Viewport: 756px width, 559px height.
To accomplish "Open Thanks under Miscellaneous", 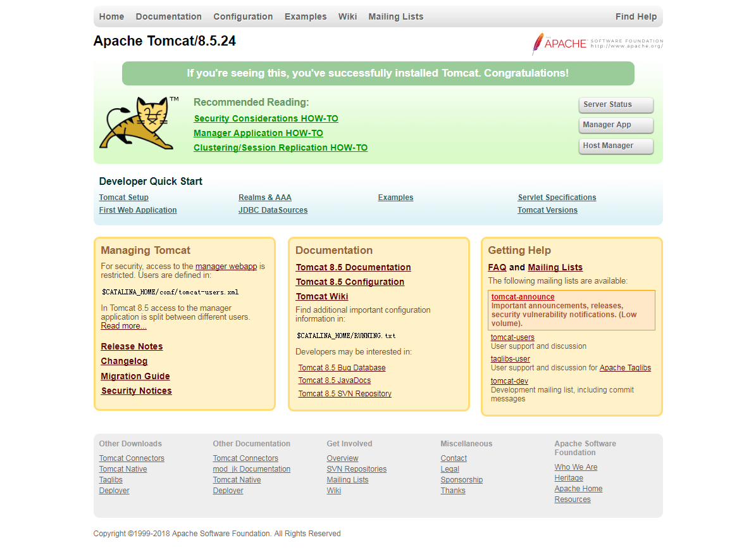I will (453, 491).
